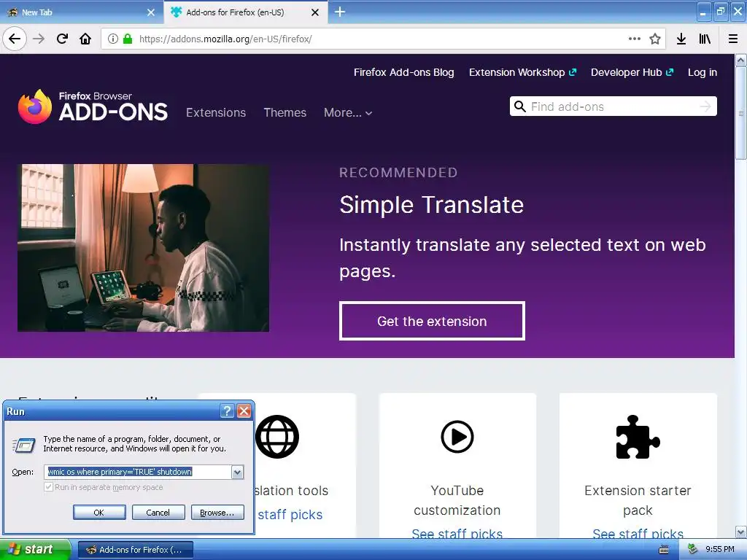Screen dimensions: 747x560
Task: Click Log in
Action: (703, 72)
